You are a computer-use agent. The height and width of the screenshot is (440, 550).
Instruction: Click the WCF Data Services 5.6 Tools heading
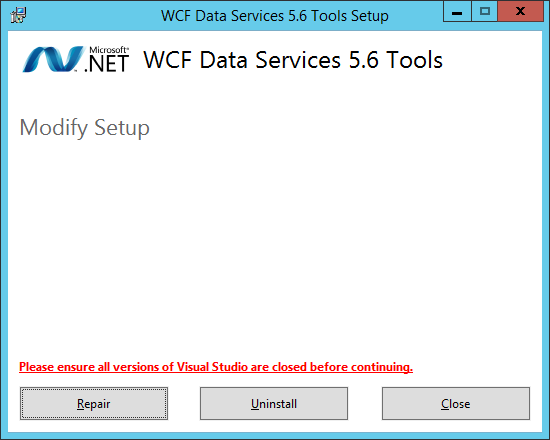click(x=293, y=60)
